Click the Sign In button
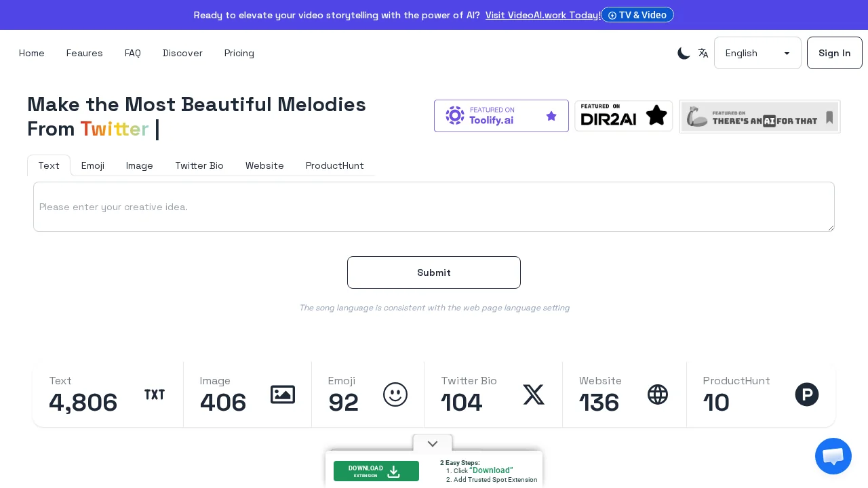Image resolution: width=868 pixels, height=488 pixels. [x=835, y=53]
